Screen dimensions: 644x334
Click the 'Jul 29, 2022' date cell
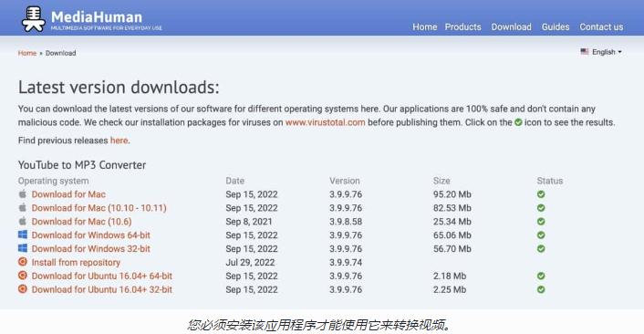(x=250, y=262)
